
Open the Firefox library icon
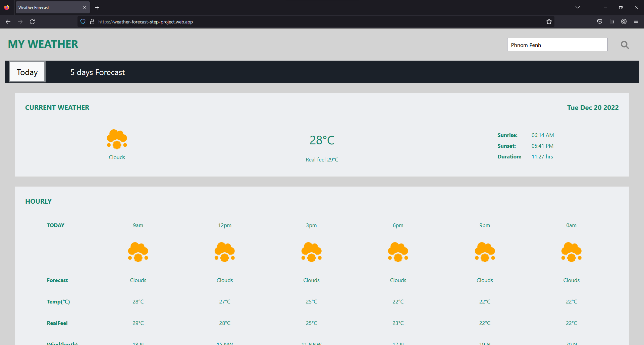[x=611, y=21]
